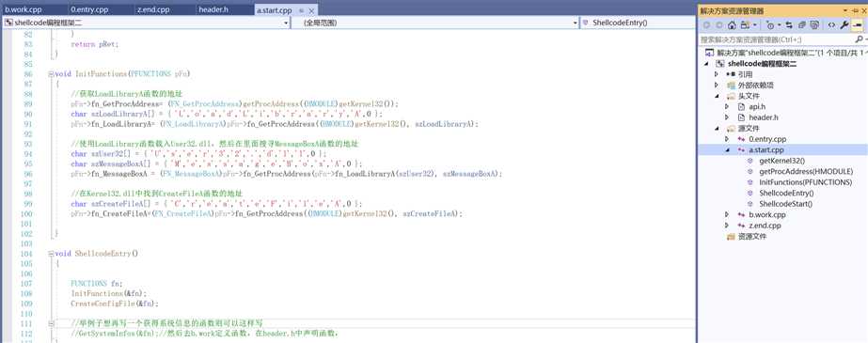Switch views via the folder view icon
This screenshot has width=868, height=343.
click(745, 25)
